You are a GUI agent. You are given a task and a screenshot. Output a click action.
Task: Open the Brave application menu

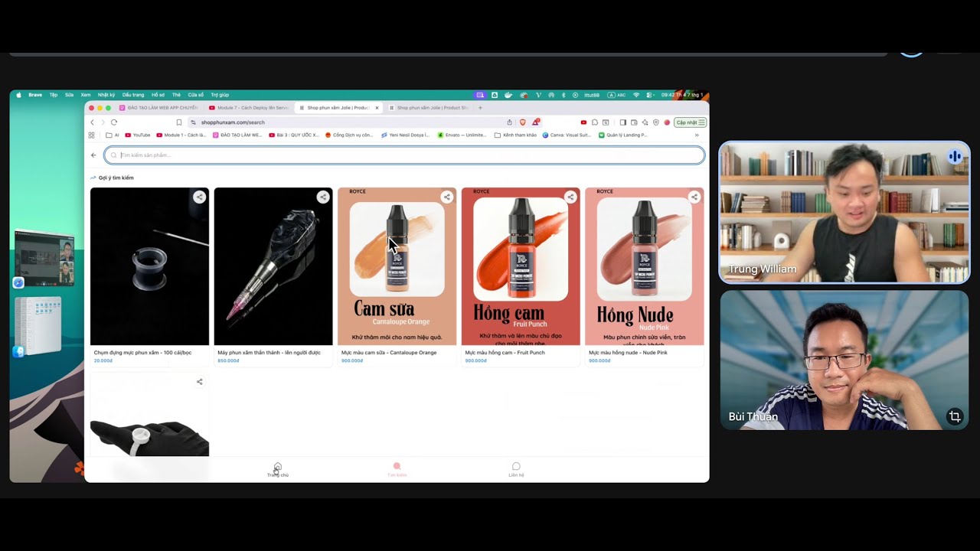35,95
